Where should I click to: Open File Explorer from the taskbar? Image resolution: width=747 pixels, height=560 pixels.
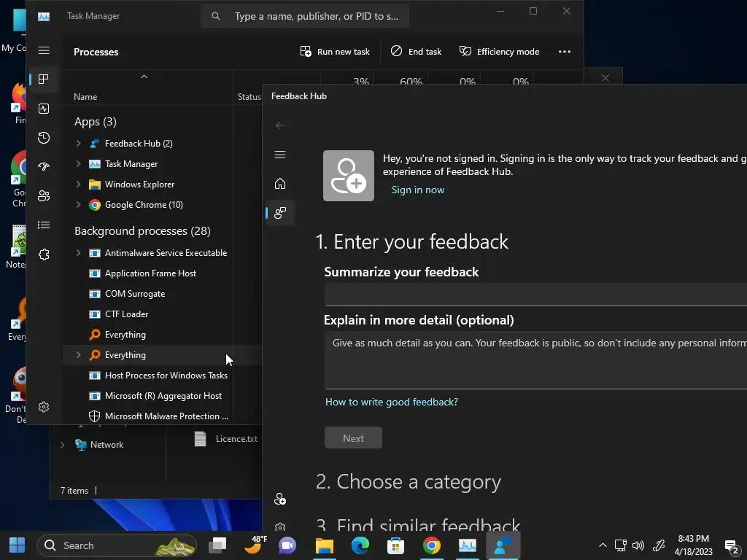(x=325, y=545)
